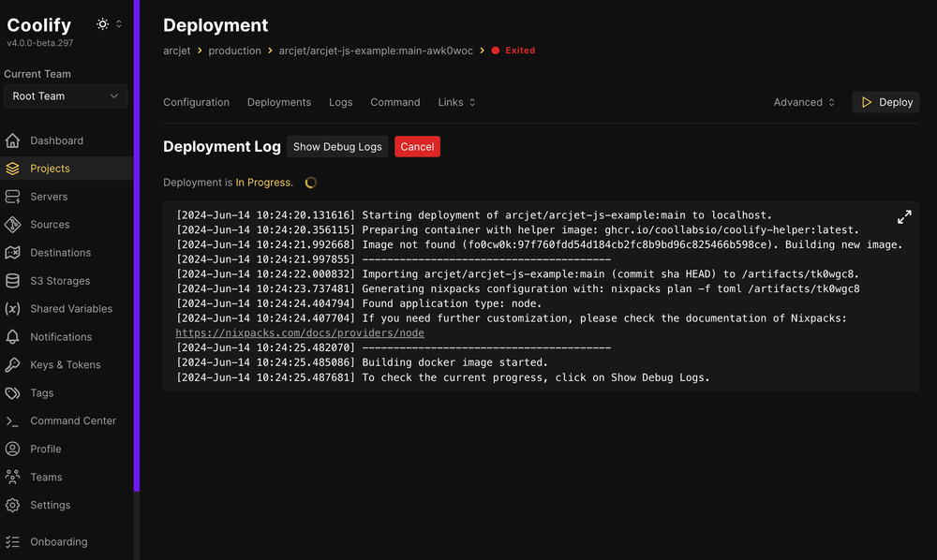Click the Exited status indicator
This screenshot has height=560, width=937.
(513, 51)
